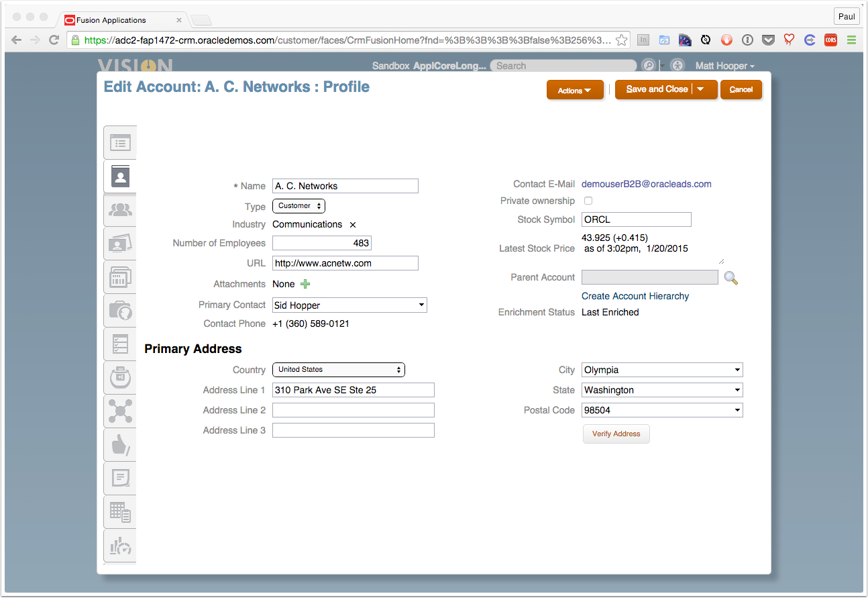This screenshot has height=598, width=868.
Task: Open the Notes sidebar tab with sticky note icon
Action: point(120,479)
